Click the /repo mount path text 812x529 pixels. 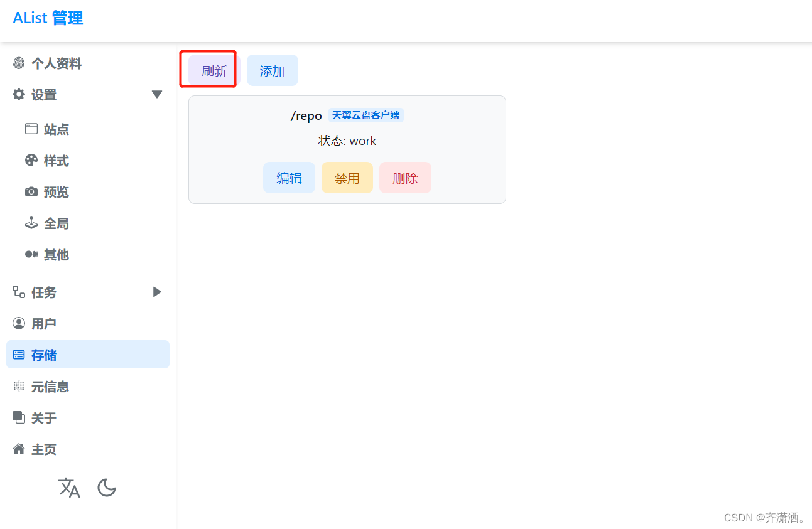click(x=306, y=116)
